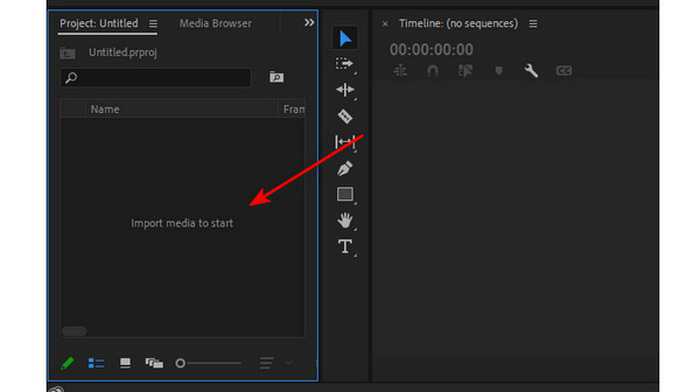Select the Razor tool

point(345,117)
